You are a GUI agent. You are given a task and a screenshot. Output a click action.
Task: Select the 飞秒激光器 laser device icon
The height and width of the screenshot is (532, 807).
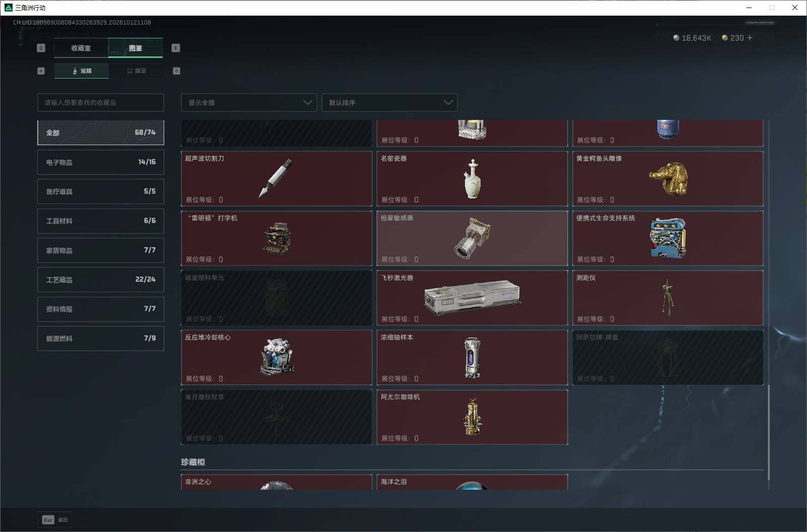[472, 298]
